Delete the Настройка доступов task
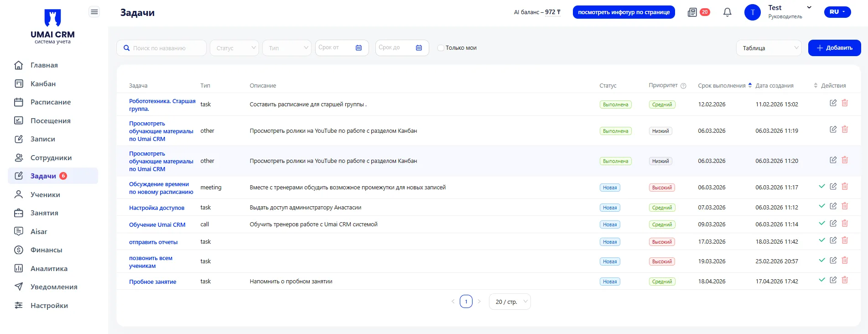This screenshot has width=868, height=334. coord(844,206)
